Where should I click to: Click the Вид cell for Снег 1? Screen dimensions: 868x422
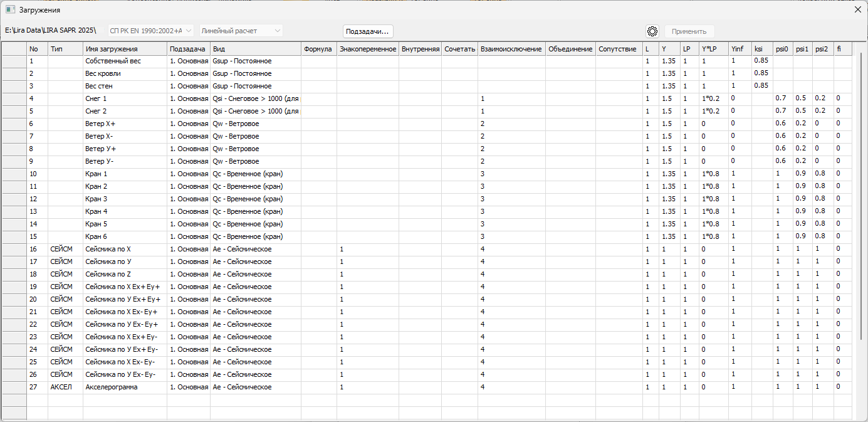(255, 99)
